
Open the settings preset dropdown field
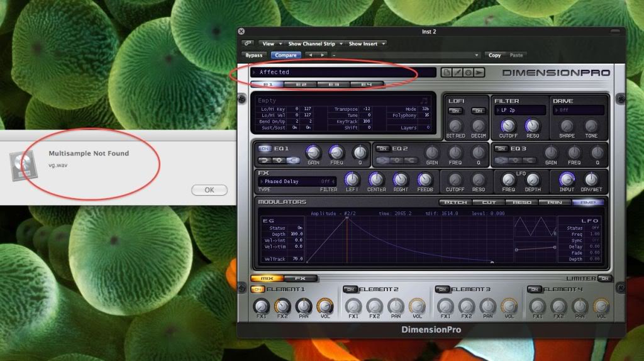coord(406,55)
